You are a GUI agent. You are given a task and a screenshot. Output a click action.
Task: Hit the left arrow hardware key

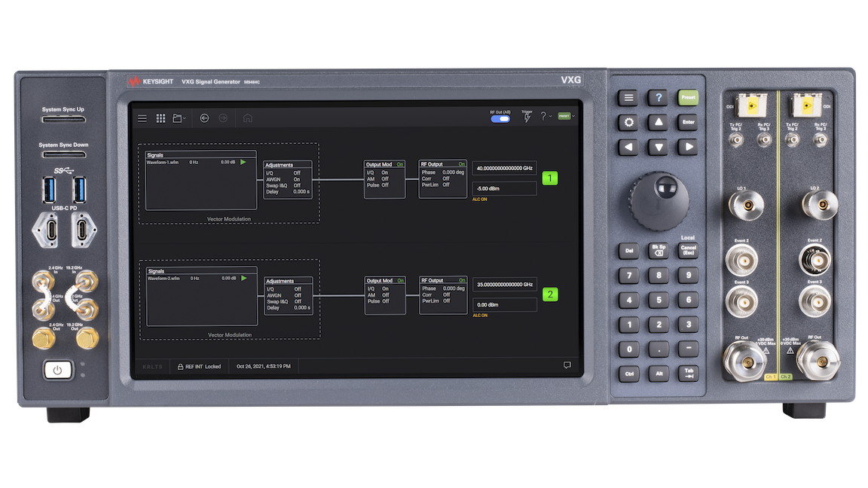[x=628, y=147]
